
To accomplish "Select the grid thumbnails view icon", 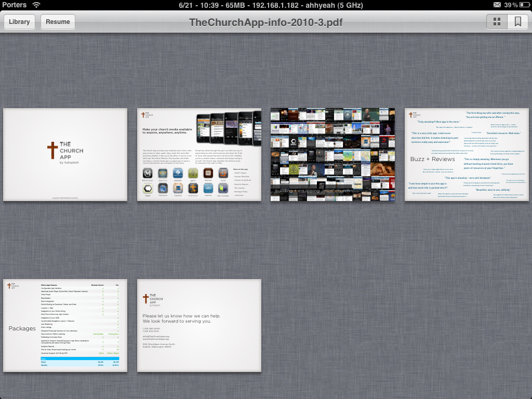I will tap(497, 22).
